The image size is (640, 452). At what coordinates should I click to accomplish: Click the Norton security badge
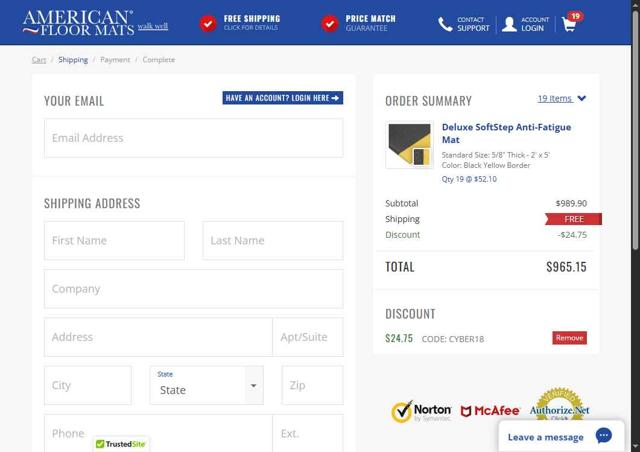[421, 411]
